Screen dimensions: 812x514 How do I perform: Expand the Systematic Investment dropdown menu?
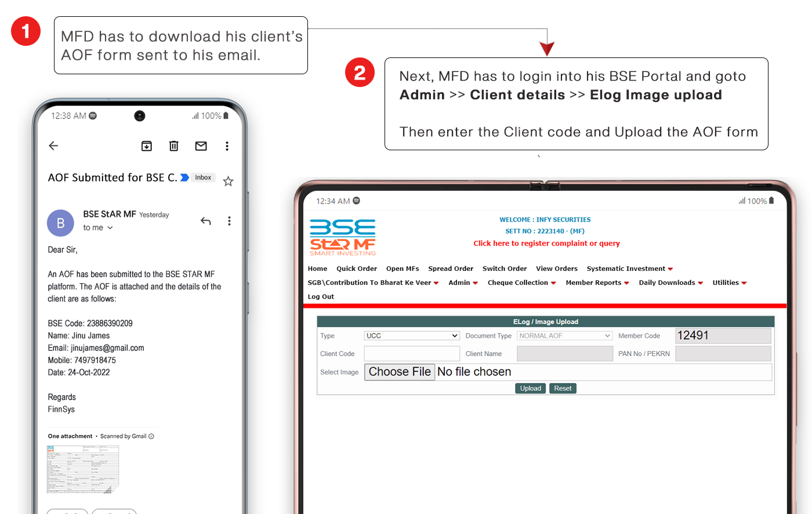point(630,269)
